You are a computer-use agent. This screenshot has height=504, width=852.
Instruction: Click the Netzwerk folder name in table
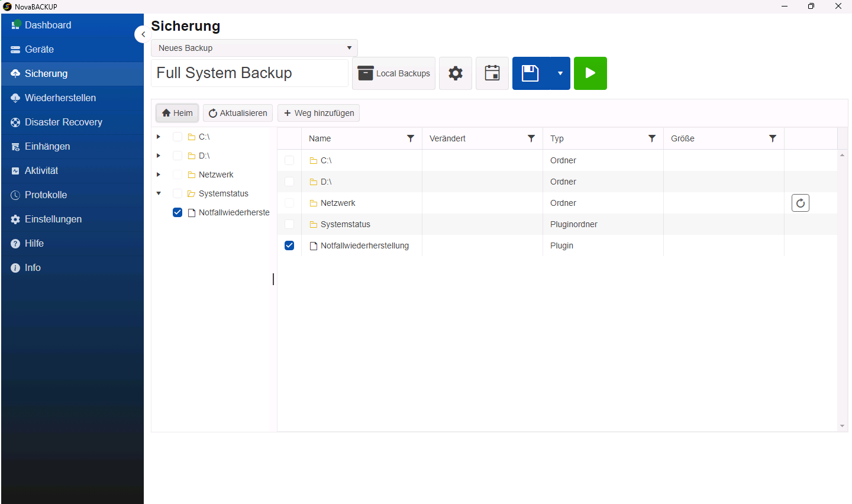[338, 203]
